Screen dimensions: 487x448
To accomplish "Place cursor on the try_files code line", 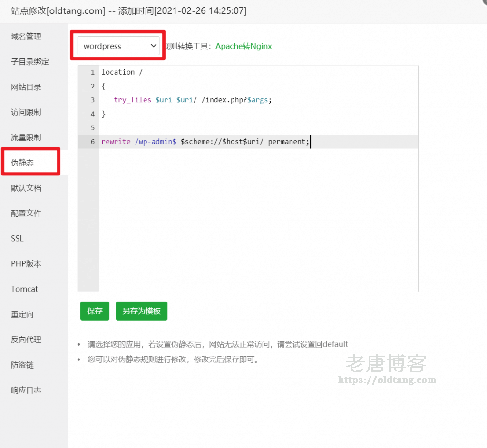I will point(190,100).
